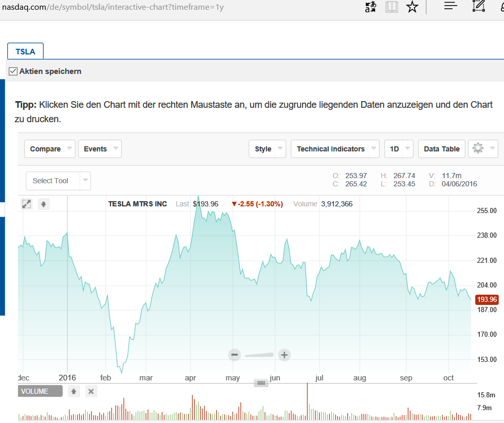This screenshot has width=504, height=423.
Task: Move the VOLUME panel up
Action: [x=74, y=391]
